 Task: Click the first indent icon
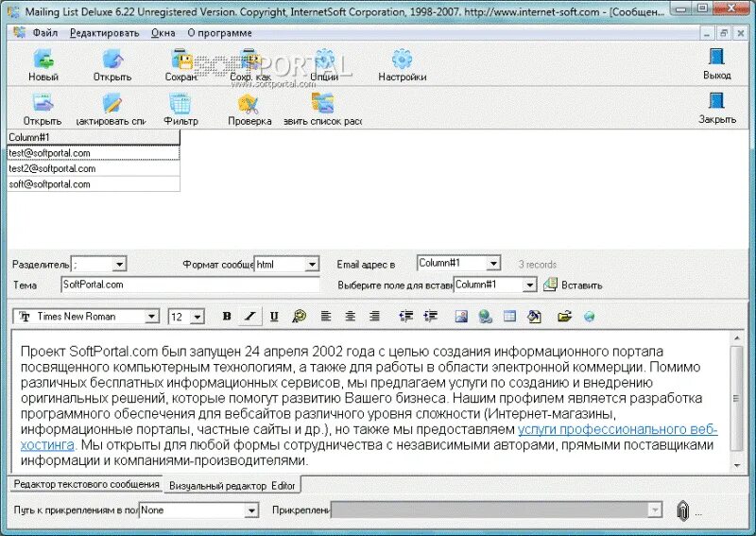(406, 317)
